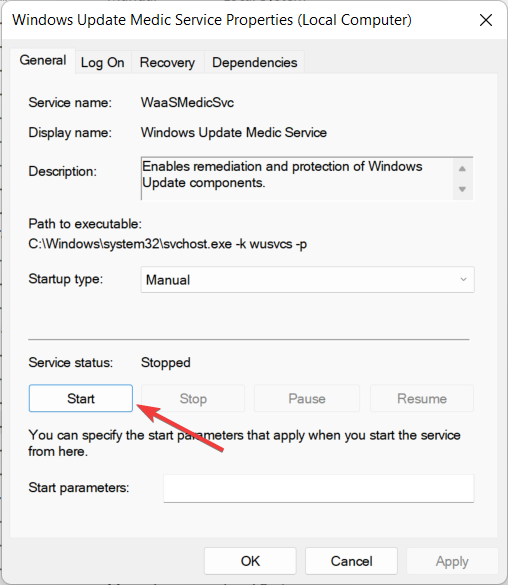Open the Recovery tab
The image size is (508, 585).
click(167, 62)
